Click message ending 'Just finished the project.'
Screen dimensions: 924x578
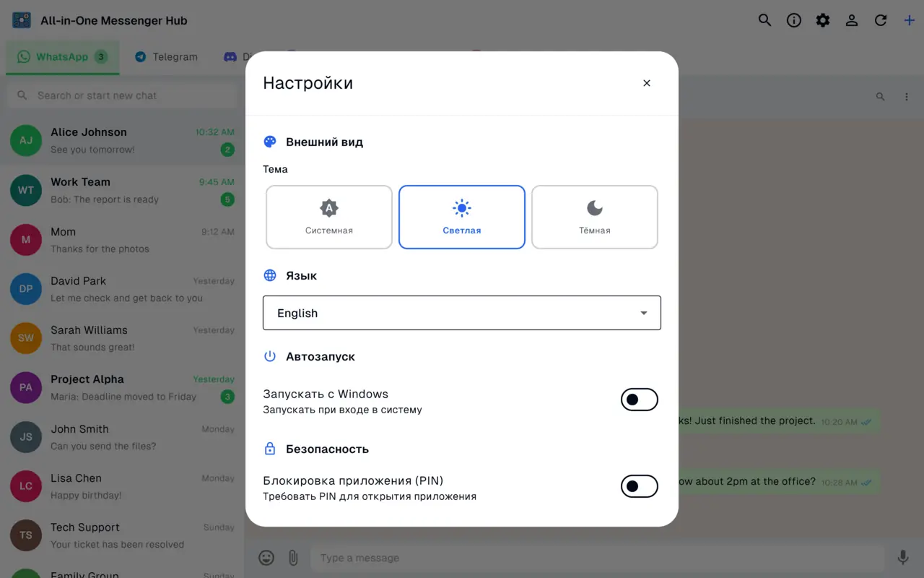pyautogui.click(x=780, y=421)
